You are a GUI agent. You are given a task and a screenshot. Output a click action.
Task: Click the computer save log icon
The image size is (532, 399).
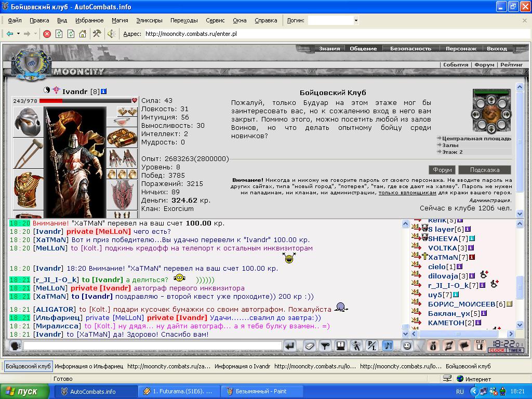tap(340, 345)
